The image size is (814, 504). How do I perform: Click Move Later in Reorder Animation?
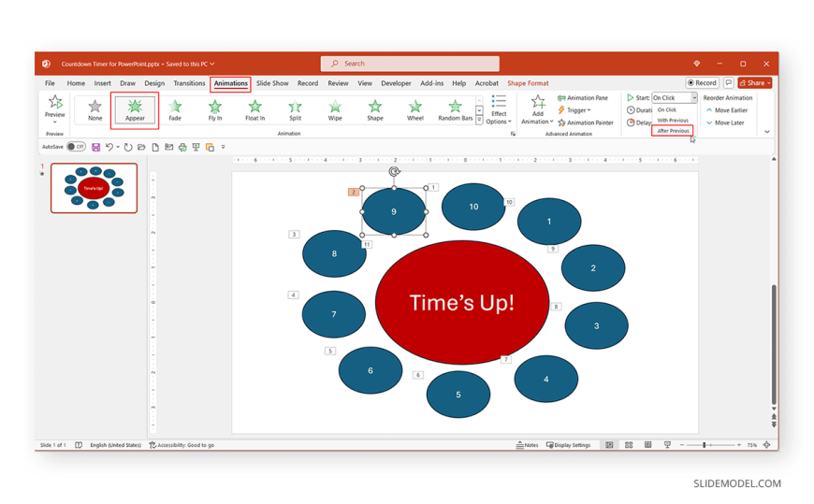click(725, 122)
